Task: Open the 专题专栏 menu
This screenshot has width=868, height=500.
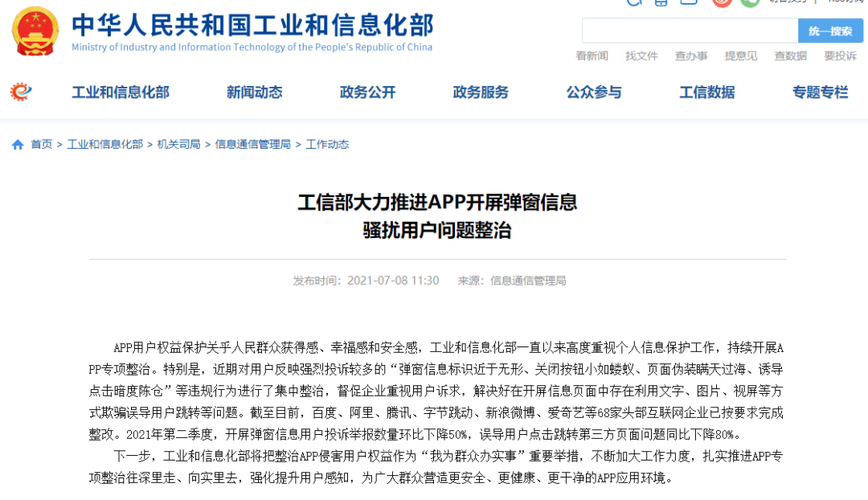Action: click(820, 92)
